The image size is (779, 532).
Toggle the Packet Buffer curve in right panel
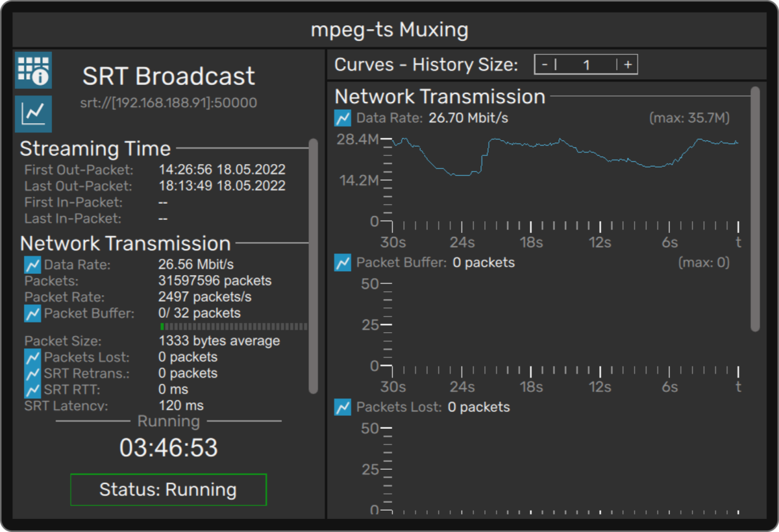(342, 263)
